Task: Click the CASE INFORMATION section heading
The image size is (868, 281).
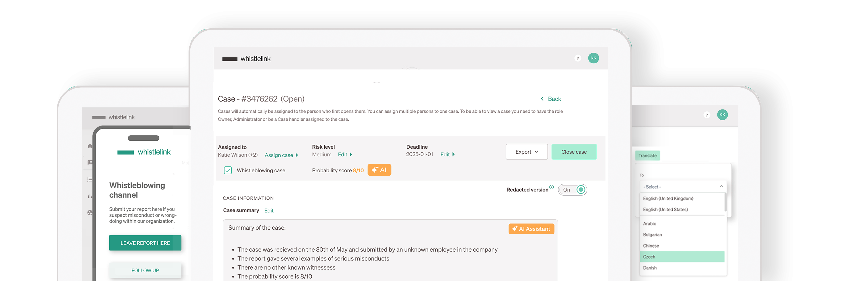Action: 248,198
